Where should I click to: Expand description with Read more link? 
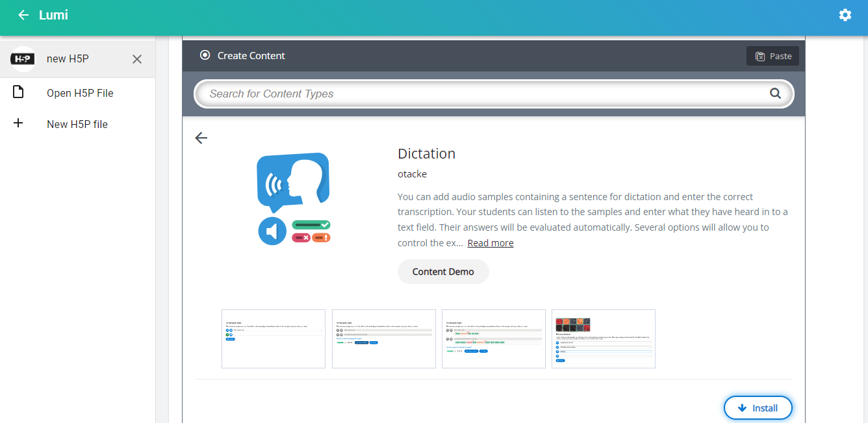[x=490, y=243]
